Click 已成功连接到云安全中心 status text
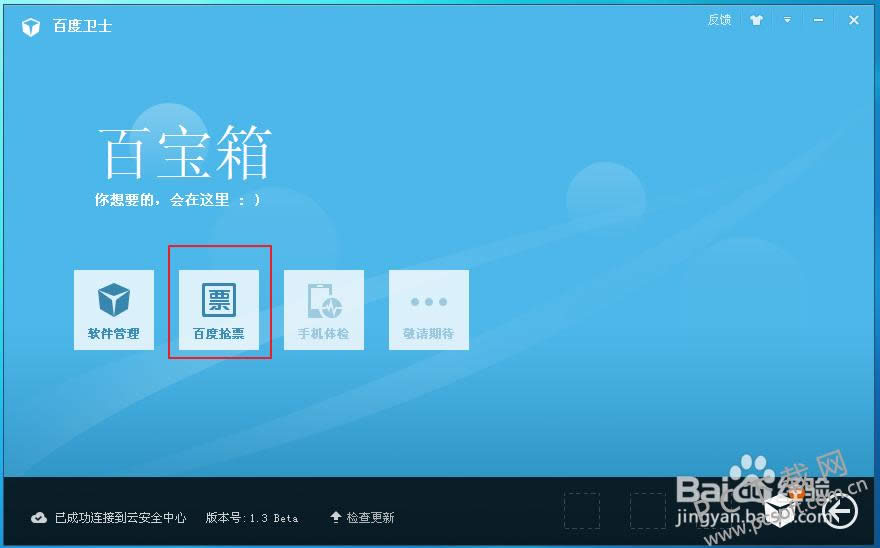The image size is (880, 548). 121,517
